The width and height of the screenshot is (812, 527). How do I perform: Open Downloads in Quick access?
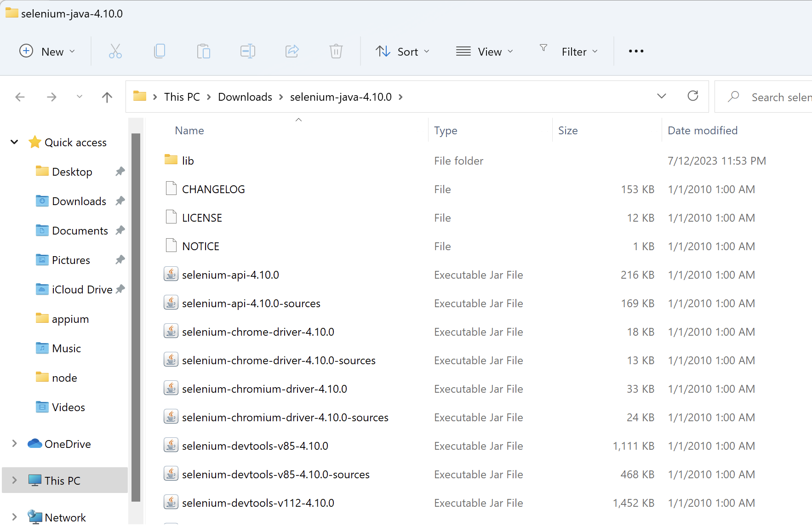pyautogui.click(x=79, y=201)
